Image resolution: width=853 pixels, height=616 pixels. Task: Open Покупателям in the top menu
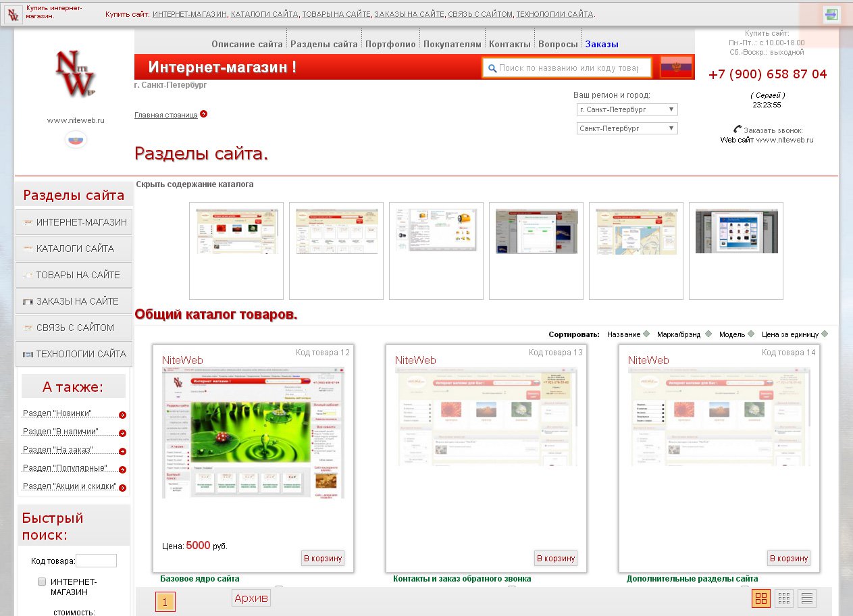point(453,45)
